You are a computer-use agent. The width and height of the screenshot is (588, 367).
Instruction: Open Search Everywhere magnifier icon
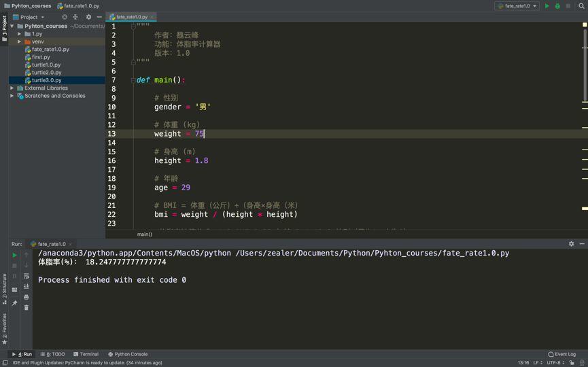tap(582, 6)
